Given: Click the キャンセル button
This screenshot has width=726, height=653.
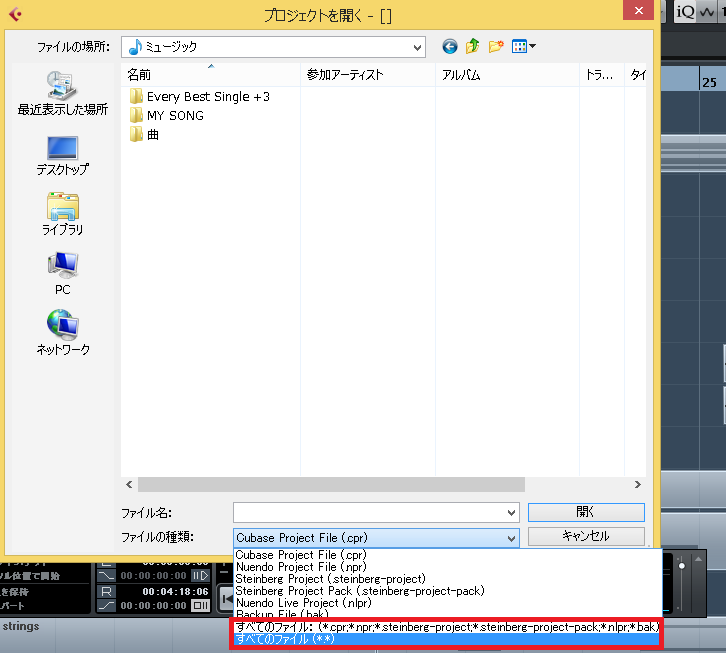Looking at the screenshot, I should pos(586,536).
